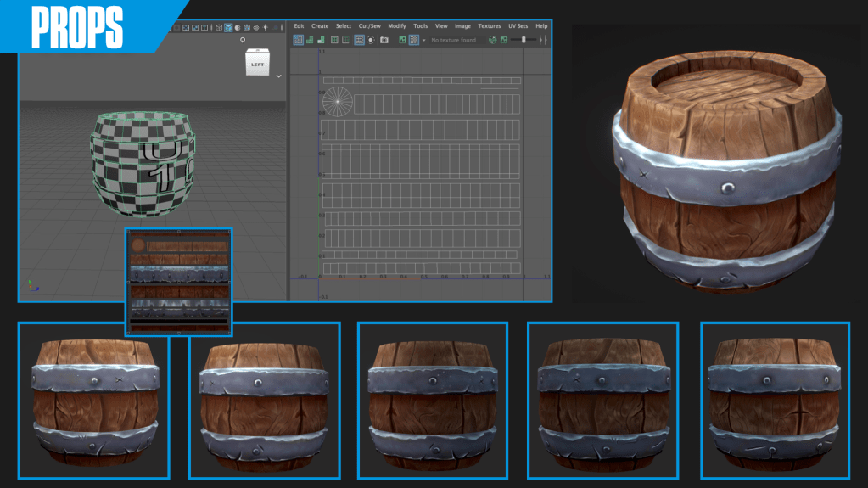Click the round icon left of dim slider

pyautogui.click(x=492, y=40)
